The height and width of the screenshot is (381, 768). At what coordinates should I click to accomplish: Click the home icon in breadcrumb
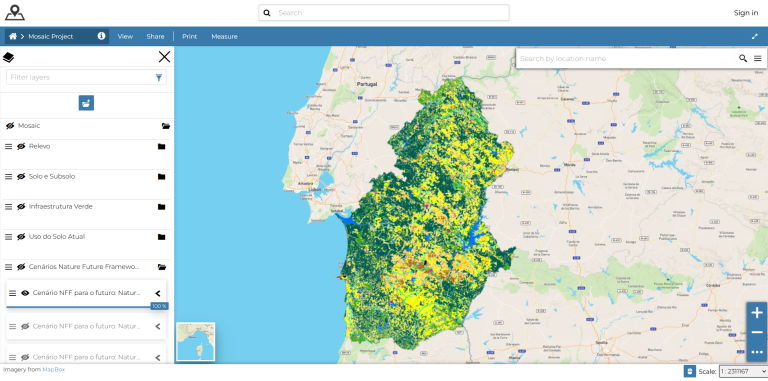tap(13, 36)
